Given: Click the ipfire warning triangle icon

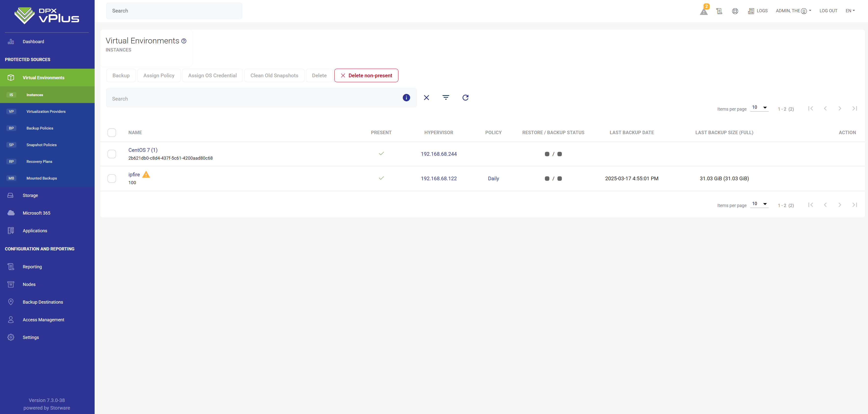Looking at the screenshot, I should [x=146, y=175].
